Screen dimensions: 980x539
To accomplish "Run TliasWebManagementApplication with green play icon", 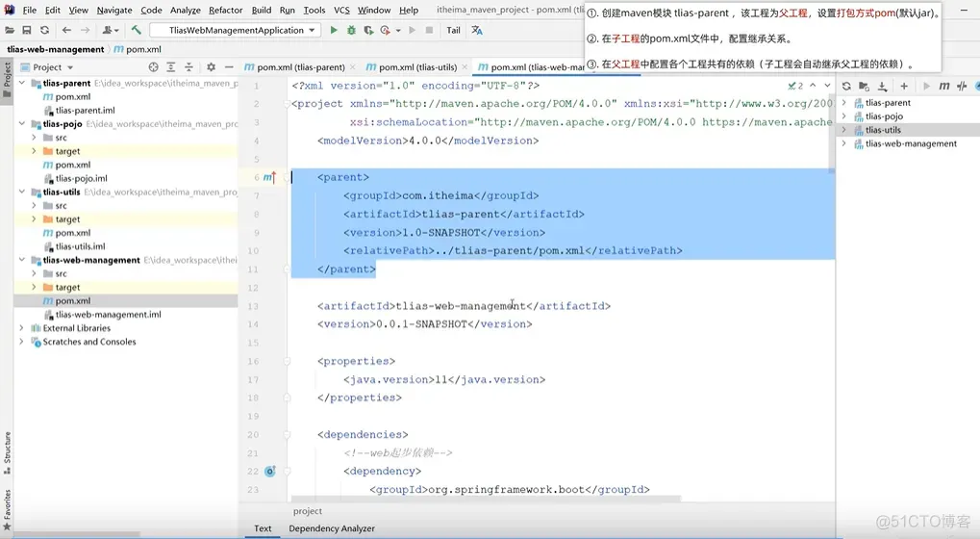I will click(334, 30).
